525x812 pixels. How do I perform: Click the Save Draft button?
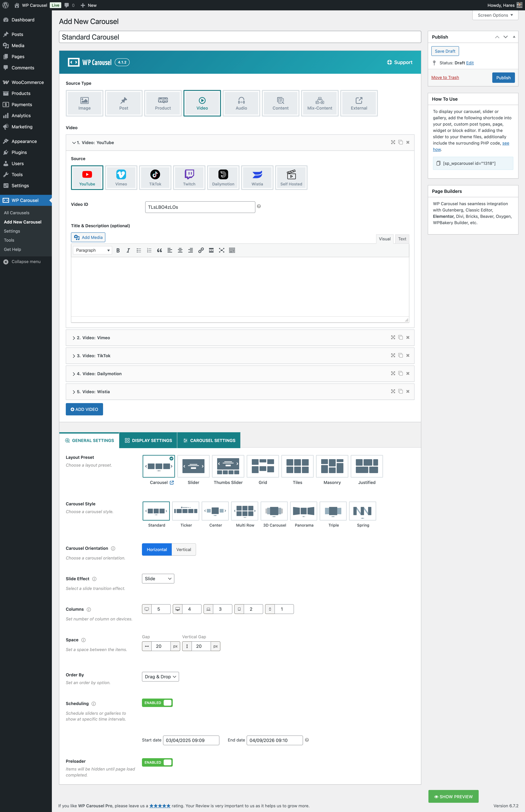pos(445,51)
